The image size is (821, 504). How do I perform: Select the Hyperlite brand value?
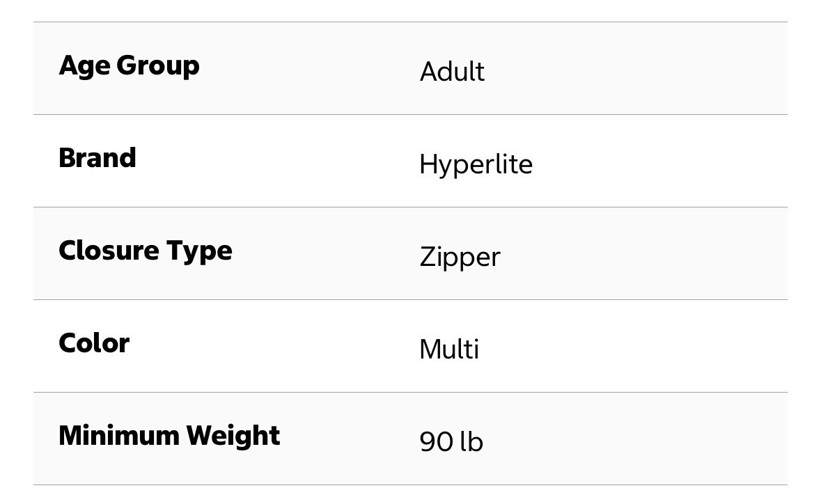click(x=476, y=165)
